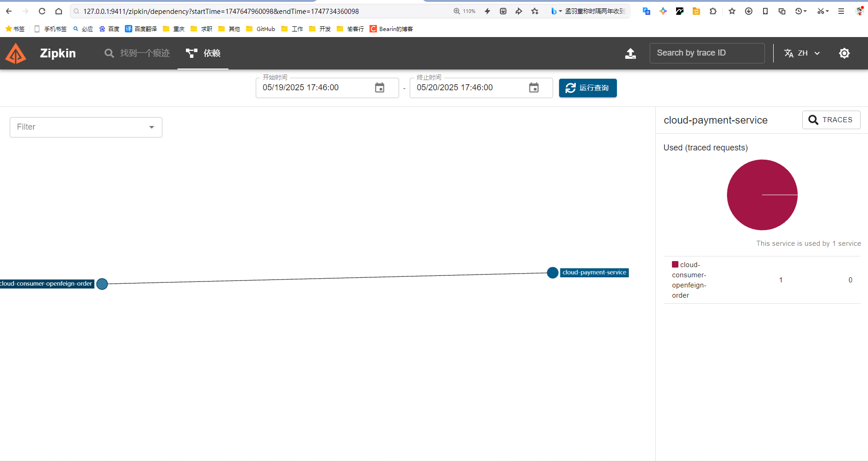
Task: Click the address bar URL
Action: point(221,11)
